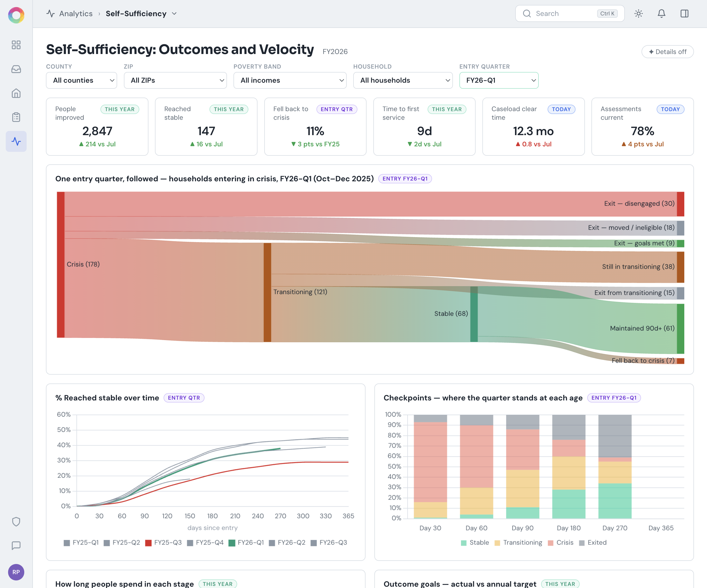Focus the Search input field
This screenshot has width=707, height=588.
click(570, 14)
